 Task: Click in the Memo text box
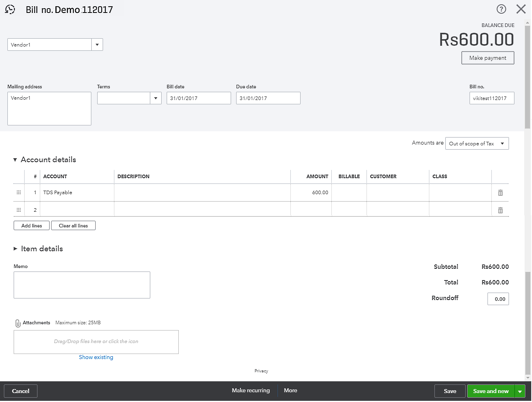[x=82, y=285]
